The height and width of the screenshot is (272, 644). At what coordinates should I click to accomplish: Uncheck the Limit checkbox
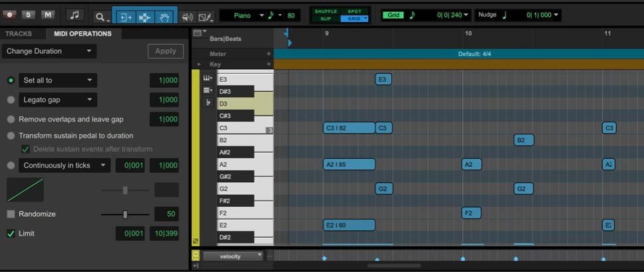pos(11,233)
